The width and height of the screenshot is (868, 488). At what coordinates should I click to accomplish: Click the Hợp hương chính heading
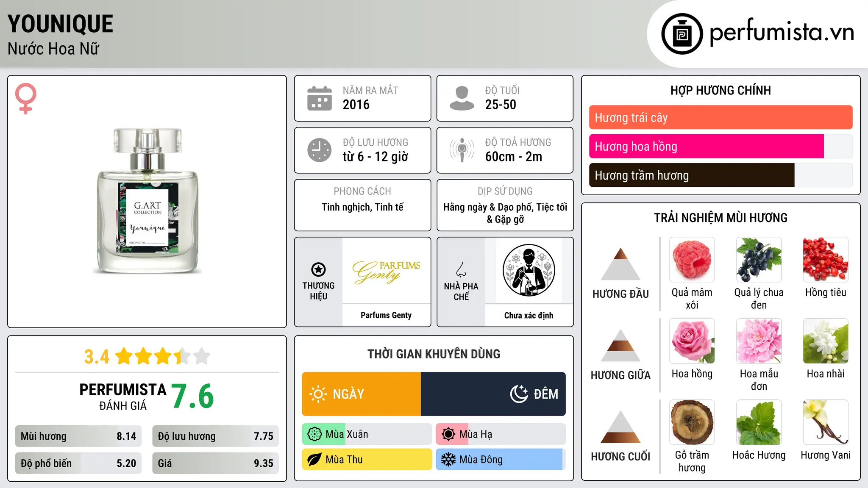click(721, 90)
